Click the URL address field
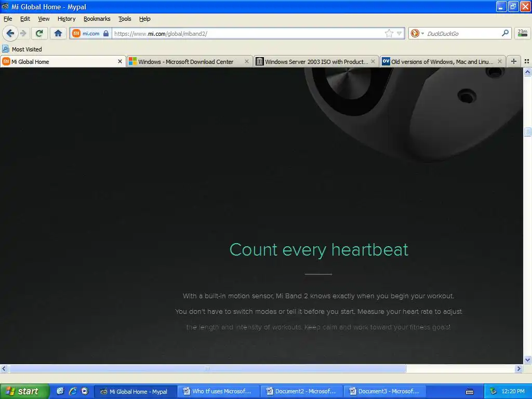This screenshot has height=399, width=532. (248, 33)
